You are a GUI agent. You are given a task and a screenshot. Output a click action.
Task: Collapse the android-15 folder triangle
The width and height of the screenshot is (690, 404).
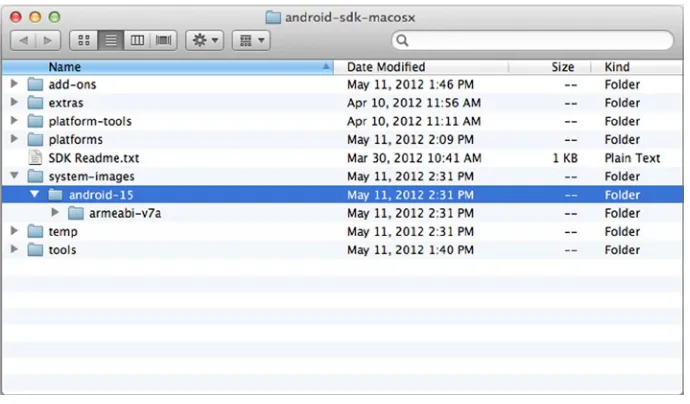[34, 194]
